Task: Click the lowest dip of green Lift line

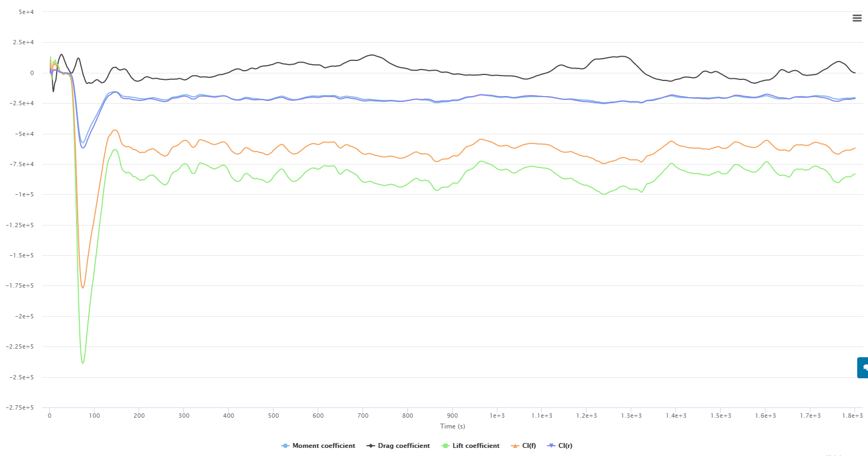Action: coord(83,363)
